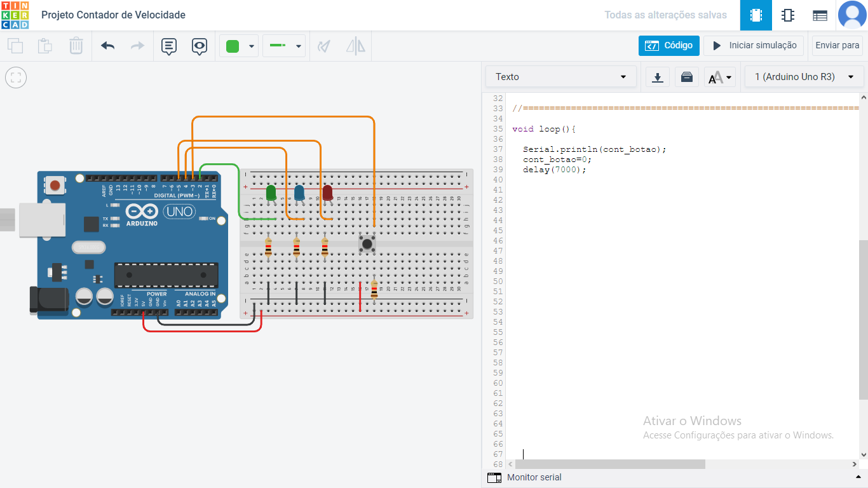This screenshot has height=488, width=868.
Task: Click the Enviar para button
Action: click(x=837, y=46)
